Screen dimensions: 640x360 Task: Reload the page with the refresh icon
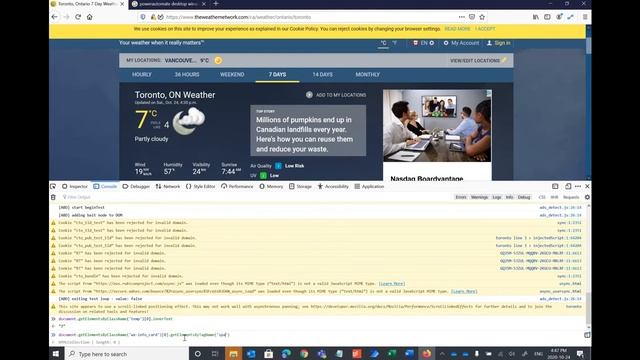tap(78, 17)
